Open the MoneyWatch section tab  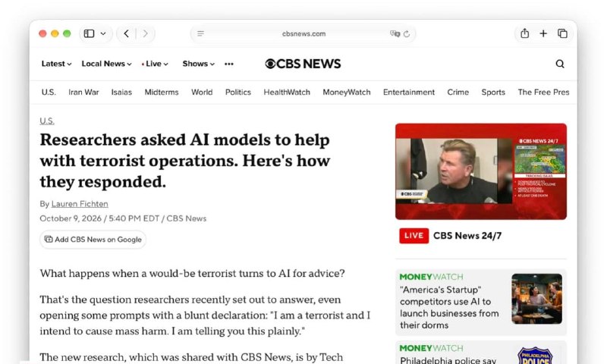347,92
